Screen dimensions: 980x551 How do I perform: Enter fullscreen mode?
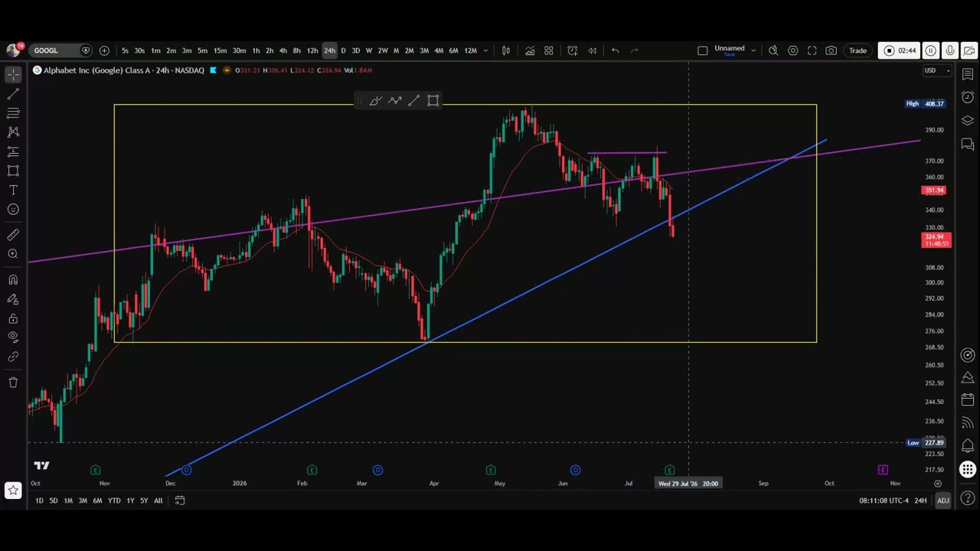click(812, 51)
